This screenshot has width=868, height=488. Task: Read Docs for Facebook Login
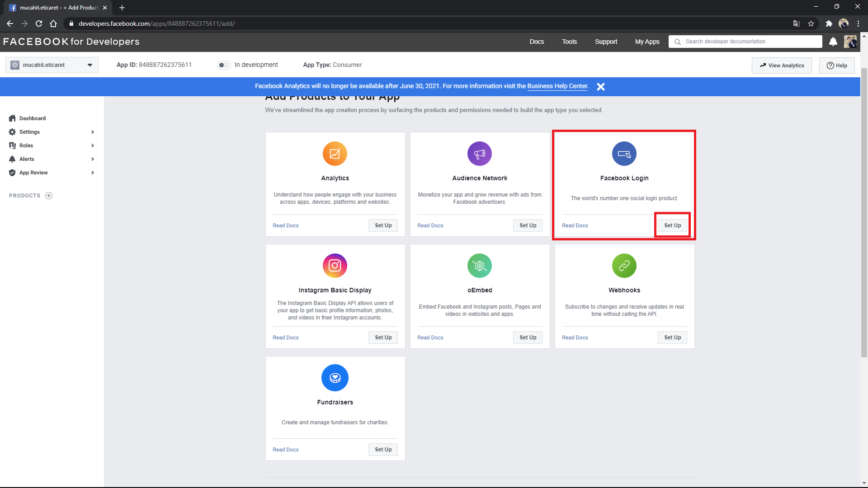(x=575, y=225)
